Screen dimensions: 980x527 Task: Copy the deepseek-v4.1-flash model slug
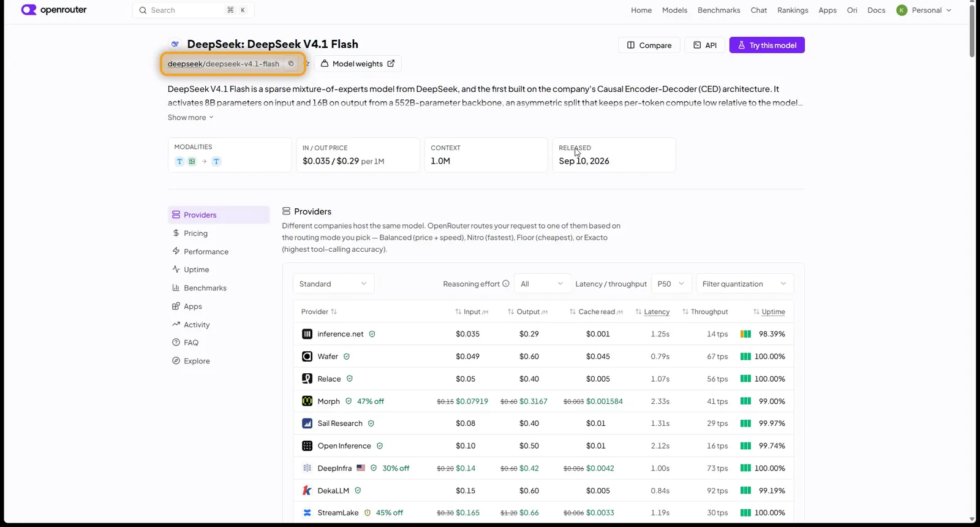coord(291,64)
